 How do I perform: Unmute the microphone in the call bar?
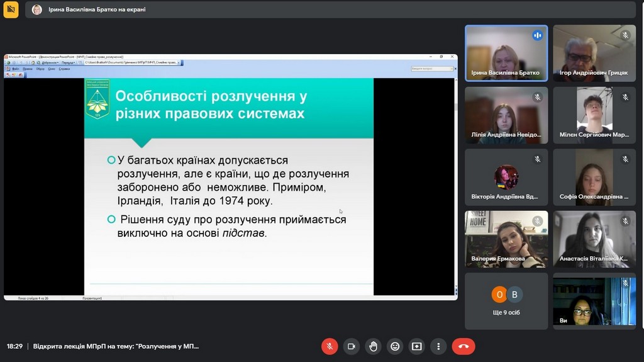pyautogui.click(x=330, y=346)
